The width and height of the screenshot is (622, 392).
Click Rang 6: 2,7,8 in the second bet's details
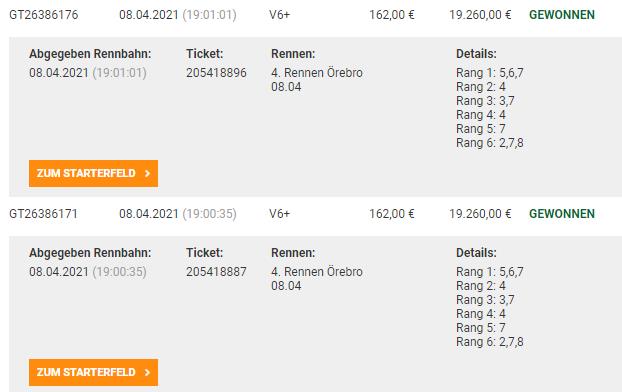point(490,342)
